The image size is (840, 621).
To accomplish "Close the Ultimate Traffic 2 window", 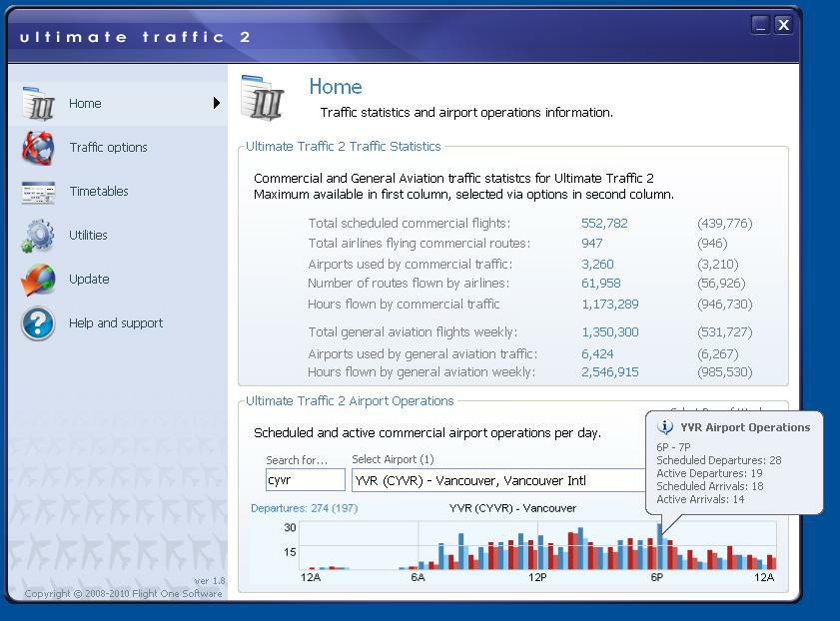I will [784, 25].
